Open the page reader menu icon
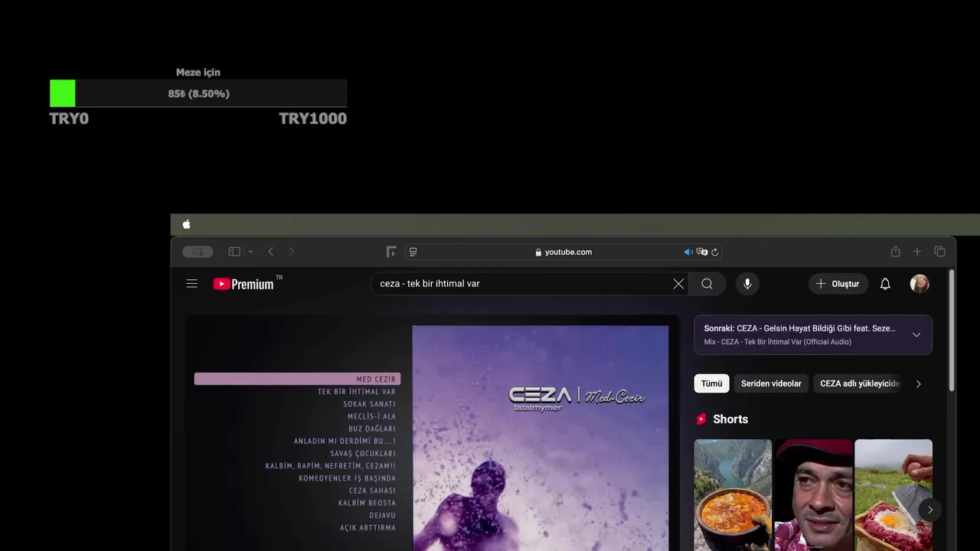The width and height of the screenshot is (980, 551). 413,252
